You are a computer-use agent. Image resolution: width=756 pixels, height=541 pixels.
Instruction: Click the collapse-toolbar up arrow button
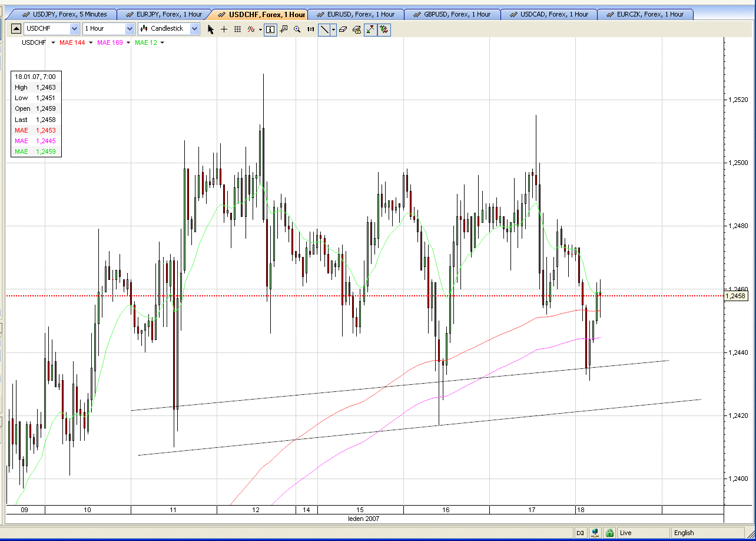coord(16,28)
